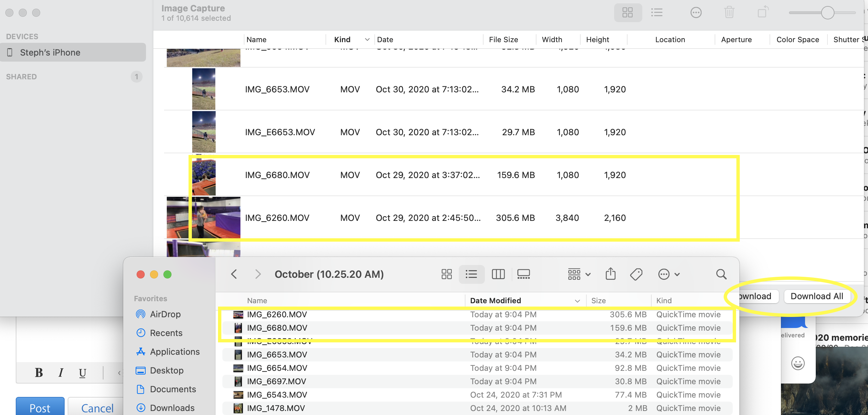Click the Download All button
Viewport: 868px width, 415px height.
coord(817,296)
